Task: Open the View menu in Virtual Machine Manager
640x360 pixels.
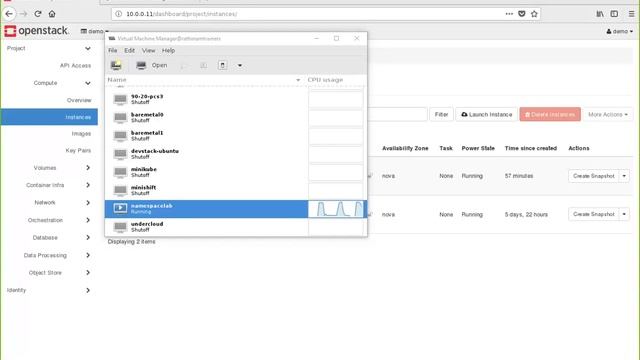Action: (x=149, y=51)
